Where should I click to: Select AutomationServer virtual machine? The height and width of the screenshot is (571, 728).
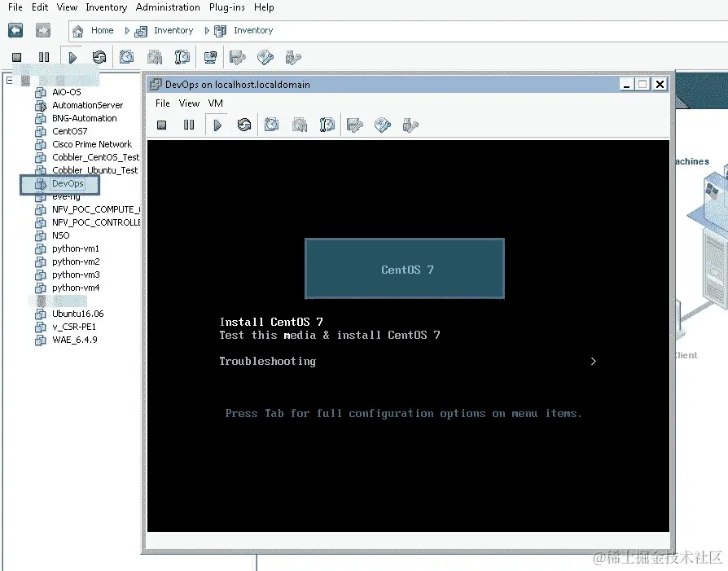tap(87, 105)
